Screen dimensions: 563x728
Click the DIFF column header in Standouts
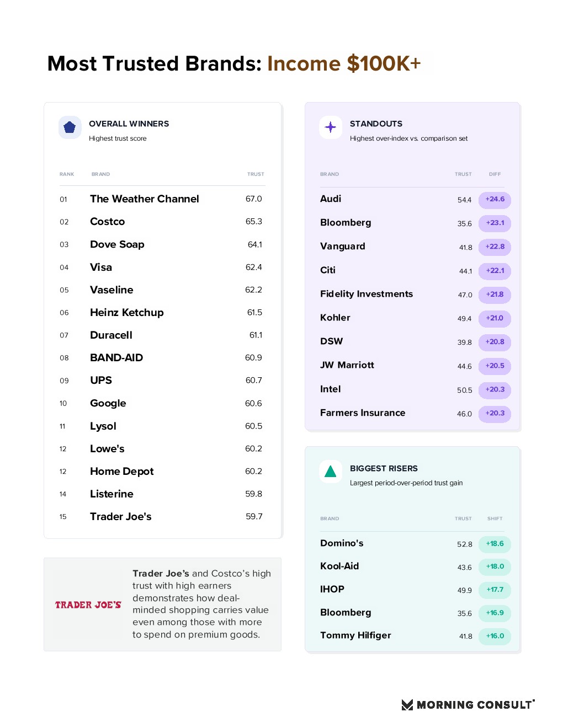495,174
